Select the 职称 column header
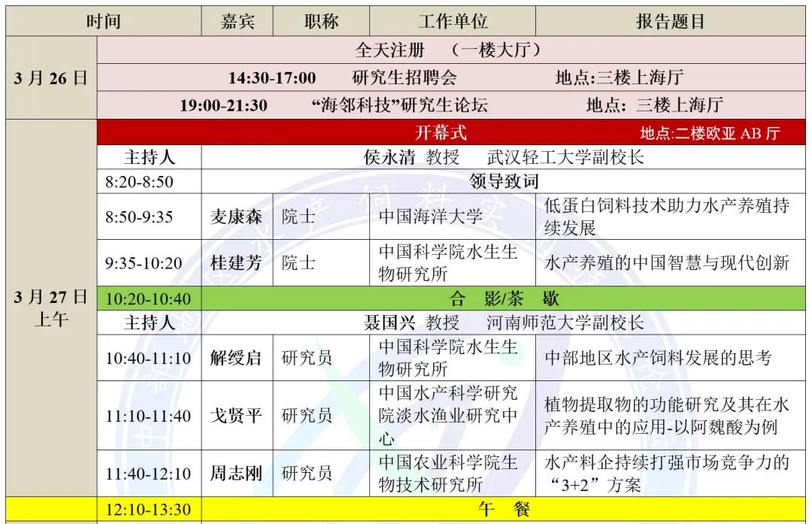Image resolution: width=812 pixels, height=524 pixels. coord(321,21)
